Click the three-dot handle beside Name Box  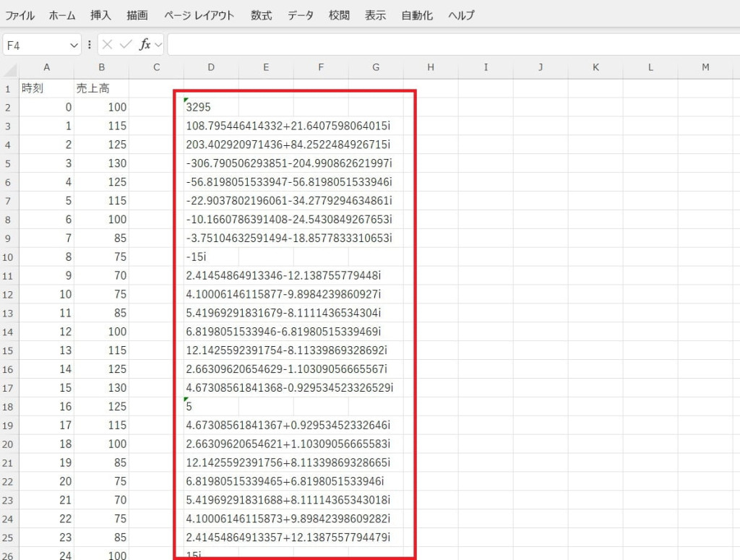[90, 45]
